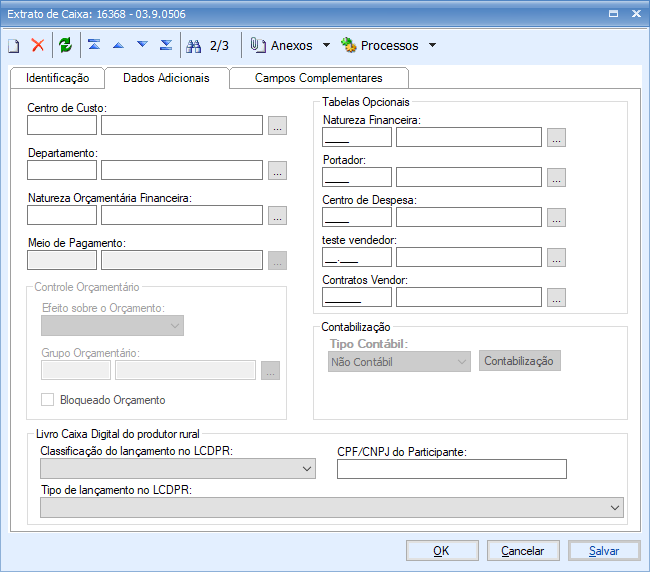
Task: Go to first record arrow icon
Action: click(94, 44)
